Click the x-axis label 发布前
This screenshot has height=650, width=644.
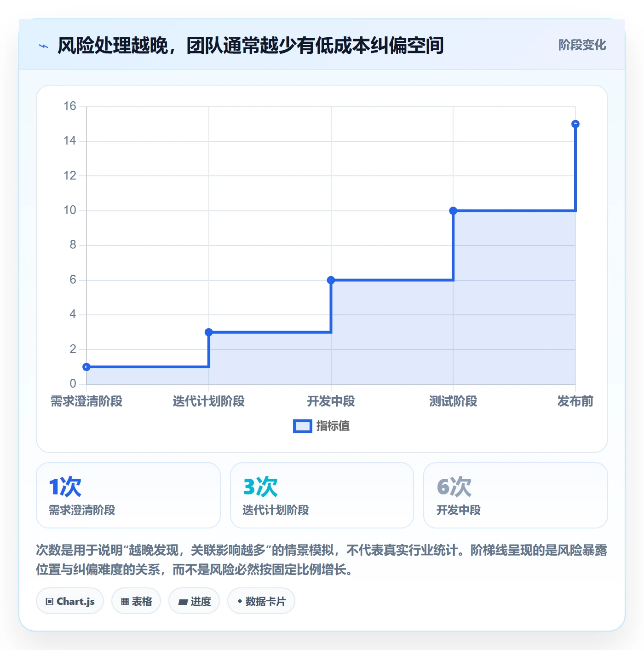(x=575, y=401)
